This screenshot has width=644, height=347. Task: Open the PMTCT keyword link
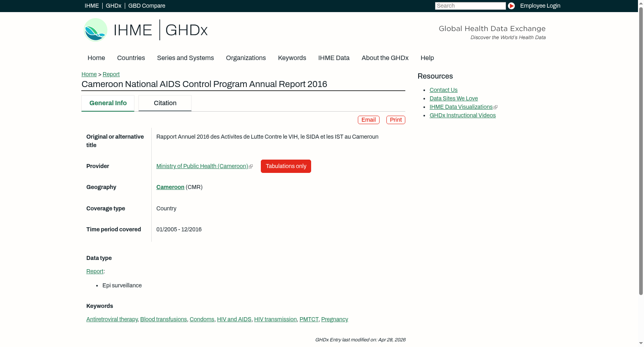309,319
